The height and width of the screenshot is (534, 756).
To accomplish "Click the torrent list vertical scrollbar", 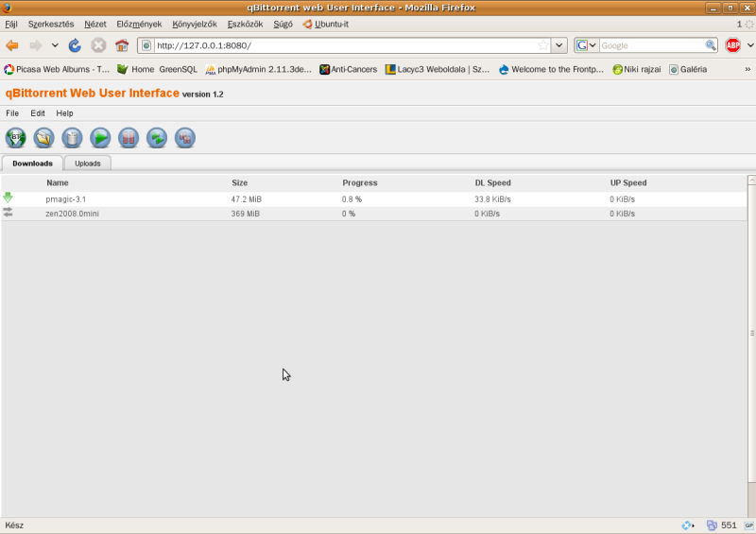I will 751,333.
